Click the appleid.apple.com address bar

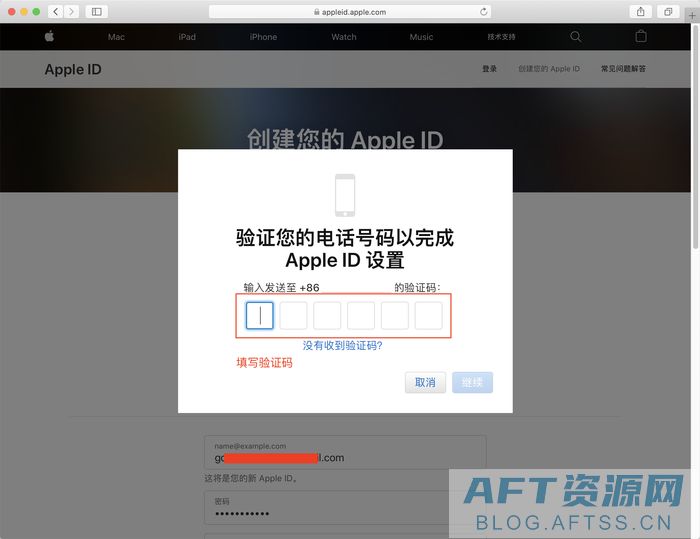[350, 12]
